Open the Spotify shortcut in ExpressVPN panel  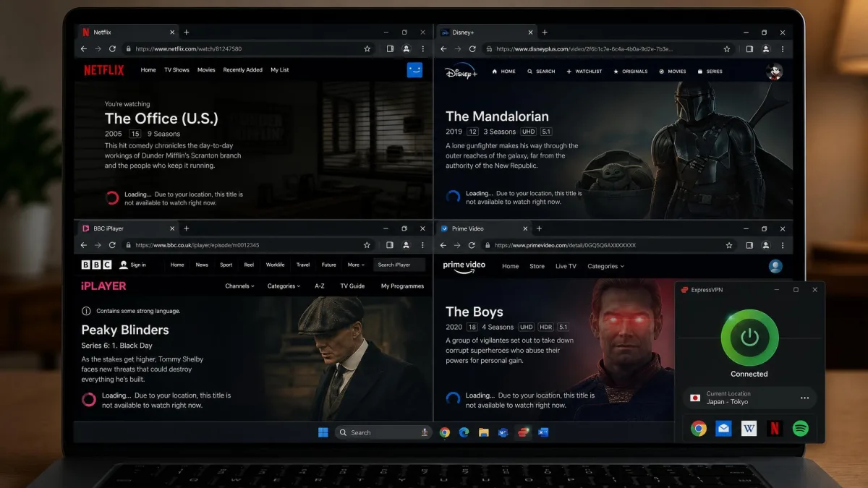point(800,429)
